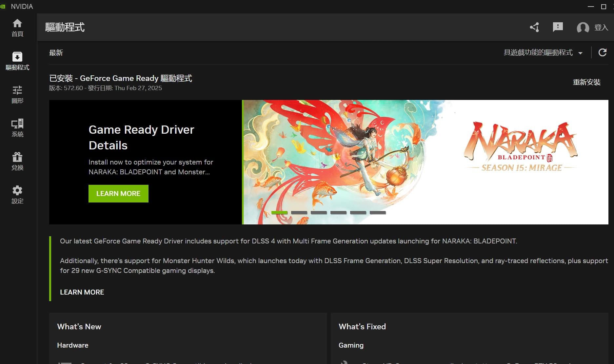Image resolution: width=614 pixels, height=364 pixels.
Task: Select the third carousel slide indicator
Action: [x=319, y=213]
